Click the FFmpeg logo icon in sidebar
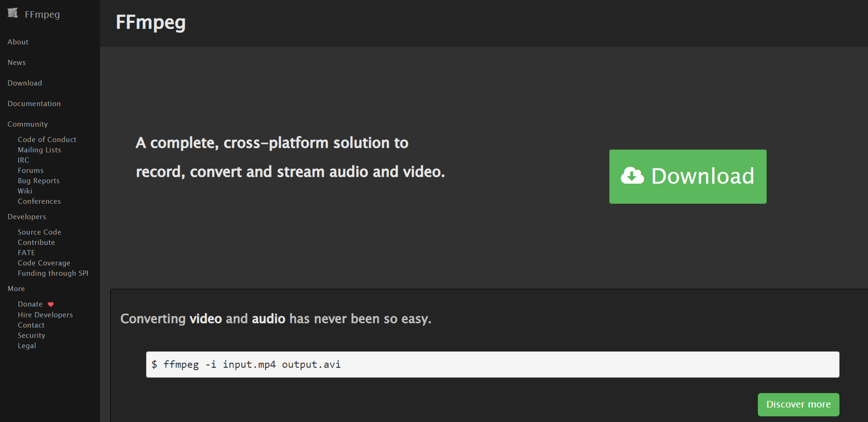The height and width of the screenshot is (422, 868). tap(13, 13)
